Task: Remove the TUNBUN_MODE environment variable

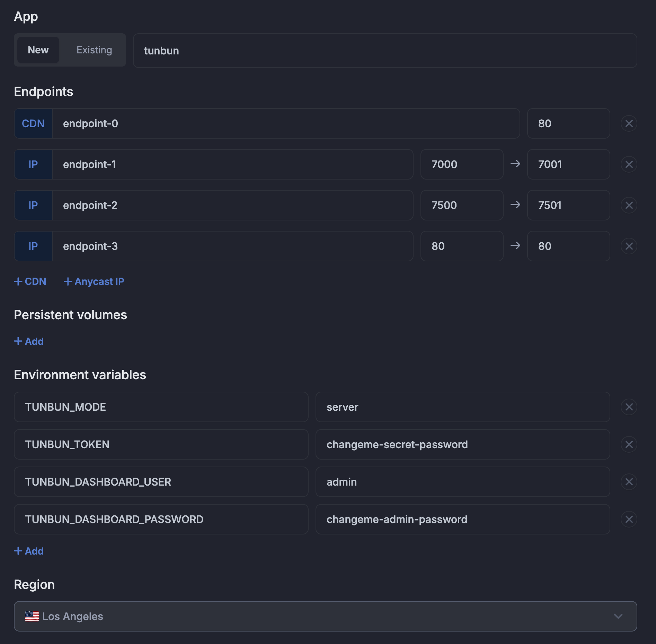Action: coord(629,407)
